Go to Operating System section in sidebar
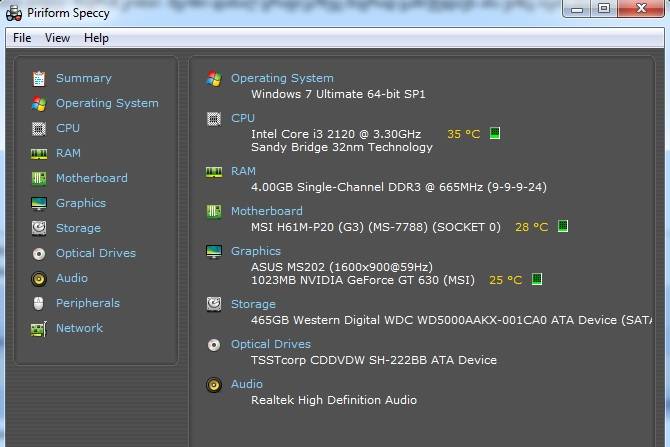The image size is (670, 447). 107,103
